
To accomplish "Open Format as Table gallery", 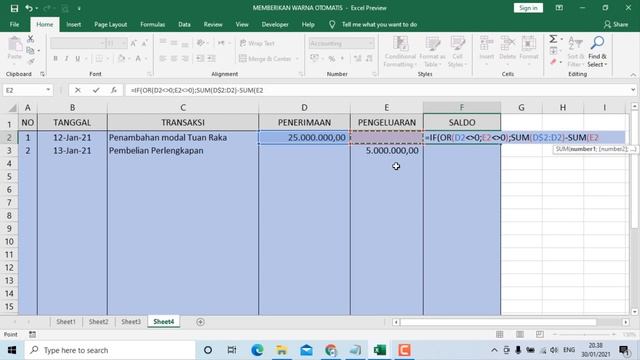I will (432, 52).
